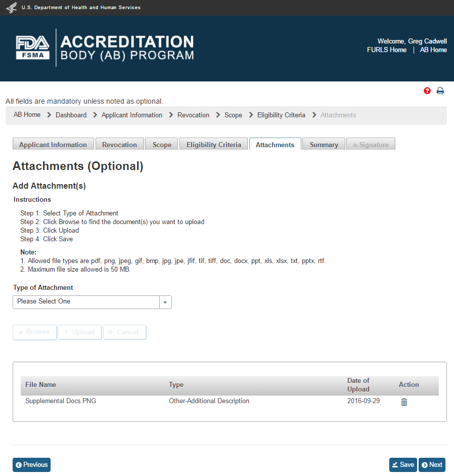The height and width of the screenshot is (476, 454).
Task: Click Eligibility Criteria in the breadcrumb
Action: (x=281, y=115)
